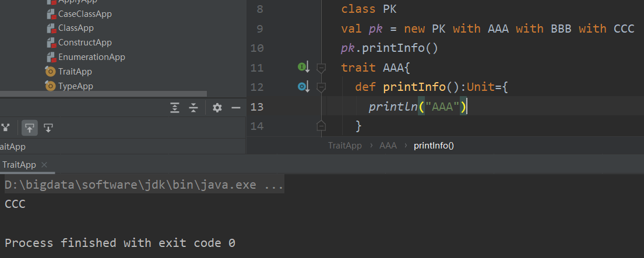Close the TraitApp run tab

(x=44, y=165)
